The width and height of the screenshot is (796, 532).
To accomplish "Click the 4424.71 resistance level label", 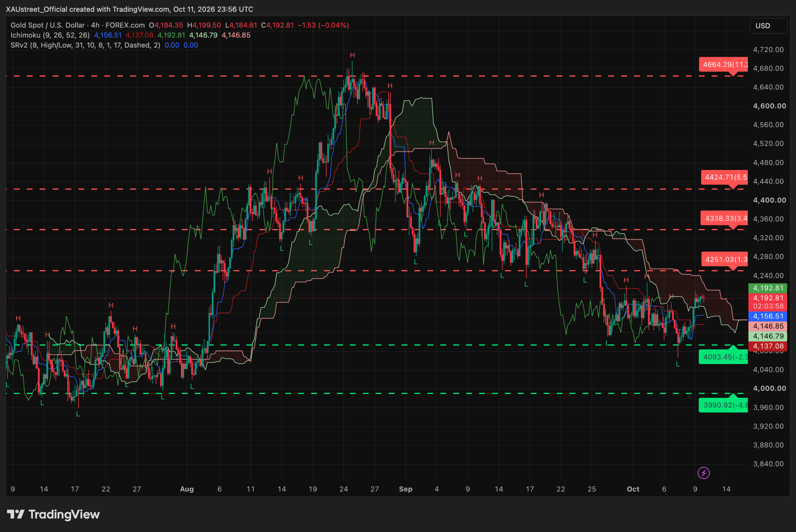I will pos(724,177).
